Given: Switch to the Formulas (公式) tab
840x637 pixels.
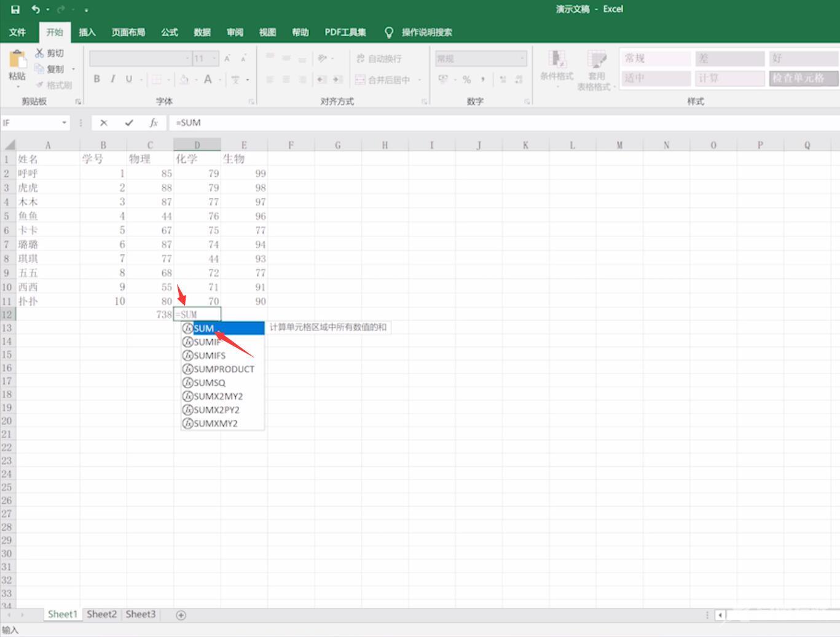Looking at the screenshot, I should click(169, 32).
